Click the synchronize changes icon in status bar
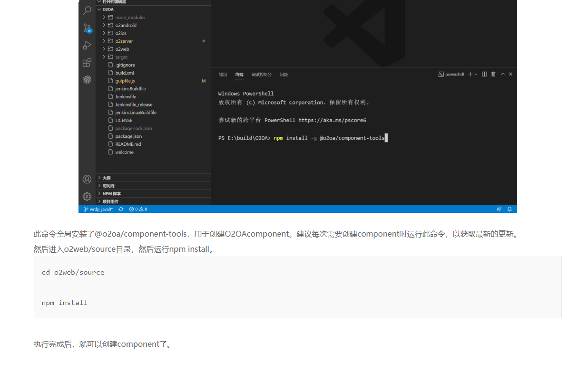The height and width of the screenshot is (372, 588). [x=121, y=209]
